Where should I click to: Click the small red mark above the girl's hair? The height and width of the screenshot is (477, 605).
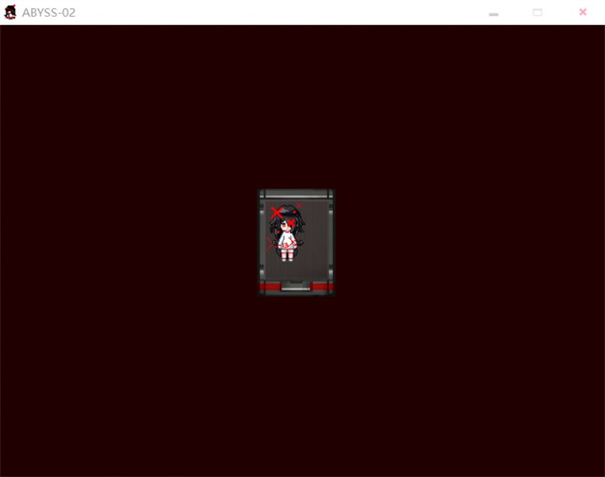point(298,205)
